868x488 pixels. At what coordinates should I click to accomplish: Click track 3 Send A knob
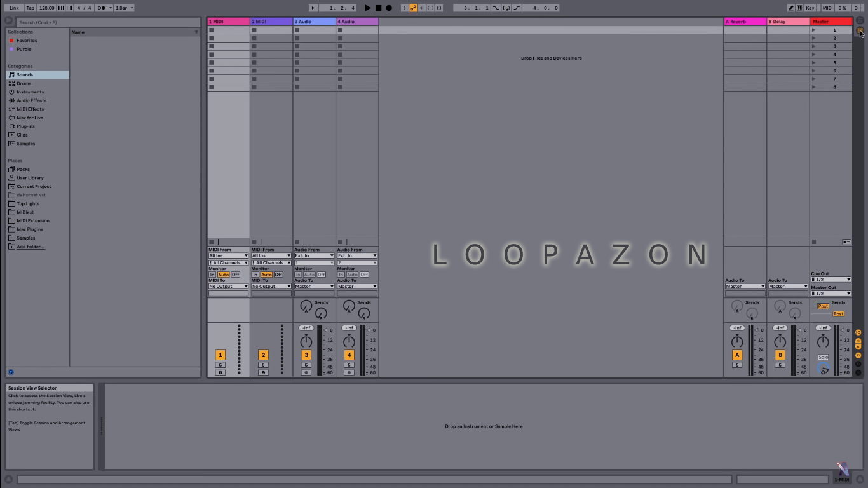coord(306,306)
